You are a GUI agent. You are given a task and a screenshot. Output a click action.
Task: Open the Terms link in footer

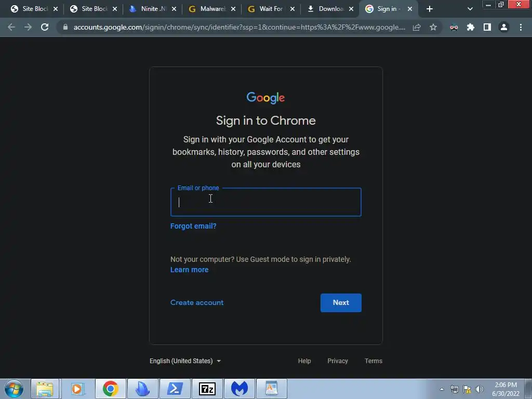[373, 361]
